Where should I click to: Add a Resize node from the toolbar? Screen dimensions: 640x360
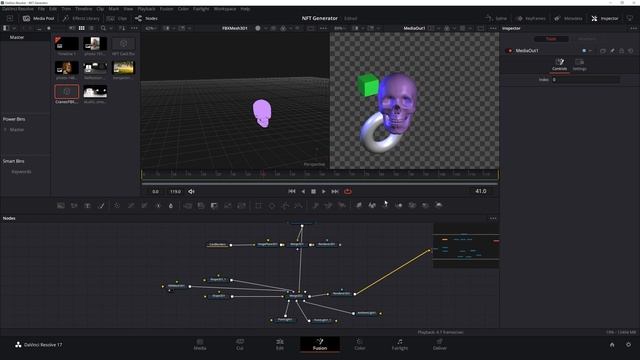228,205
